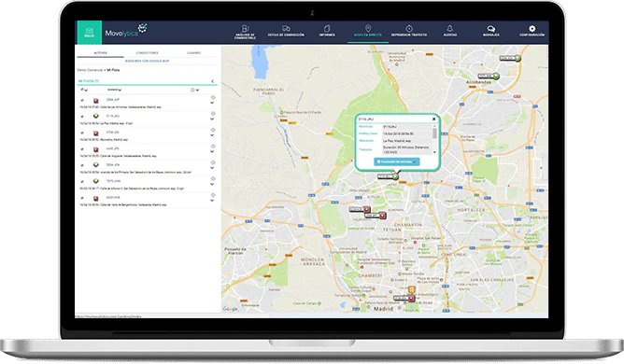The image size is (624, 364).
Task: Close the vehicle info popup on map
Action: (433, 119)
